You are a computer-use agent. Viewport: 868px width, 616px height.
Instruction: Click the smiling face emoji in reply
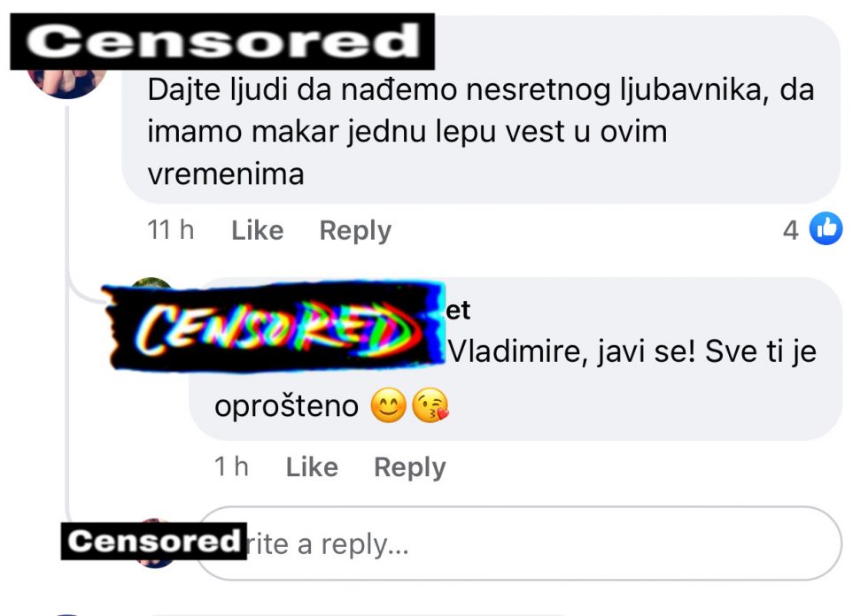[388, 405]
